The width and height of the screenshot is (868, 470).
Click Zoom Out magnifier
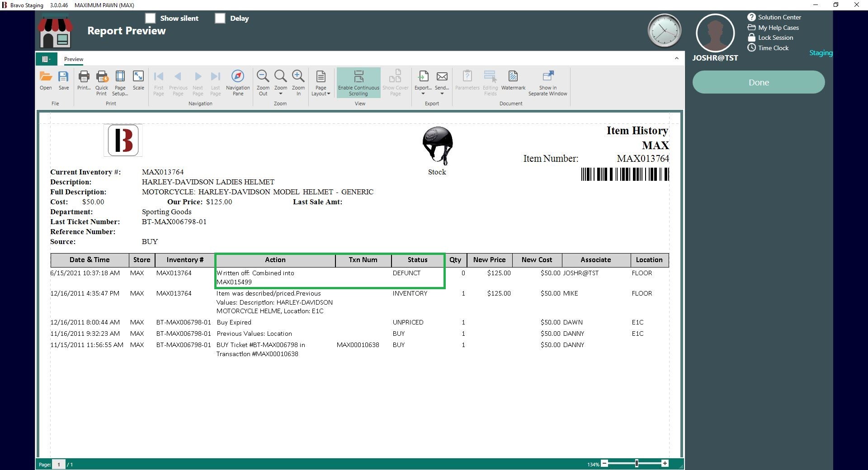point(263,83)
